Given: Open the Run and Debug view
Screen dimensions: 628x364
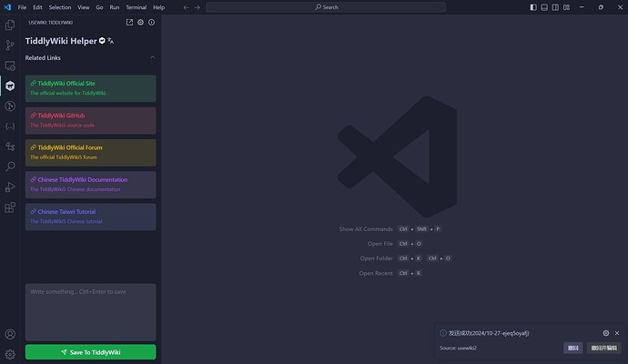Looking at the screenshot, I should point(10,187).
